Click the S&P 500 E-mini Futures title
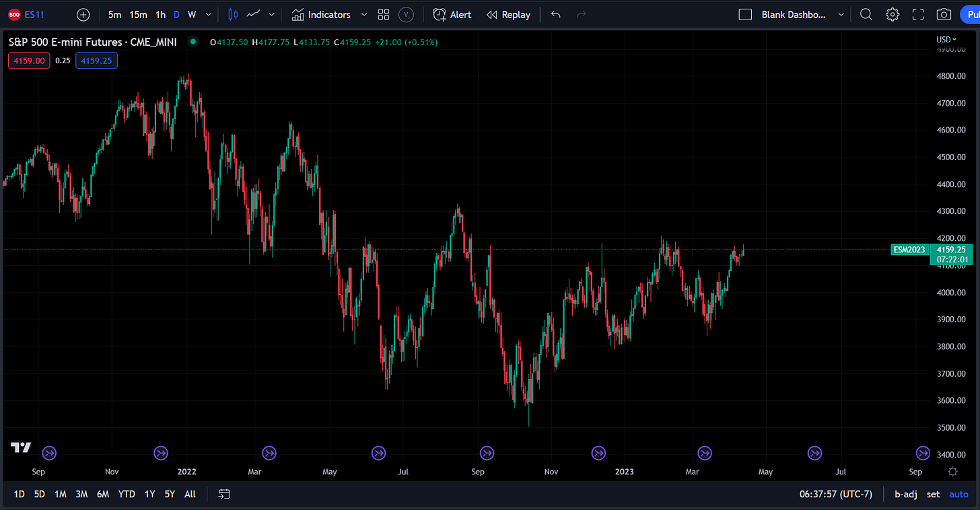The image size is (980, 510). pos(92,42)
